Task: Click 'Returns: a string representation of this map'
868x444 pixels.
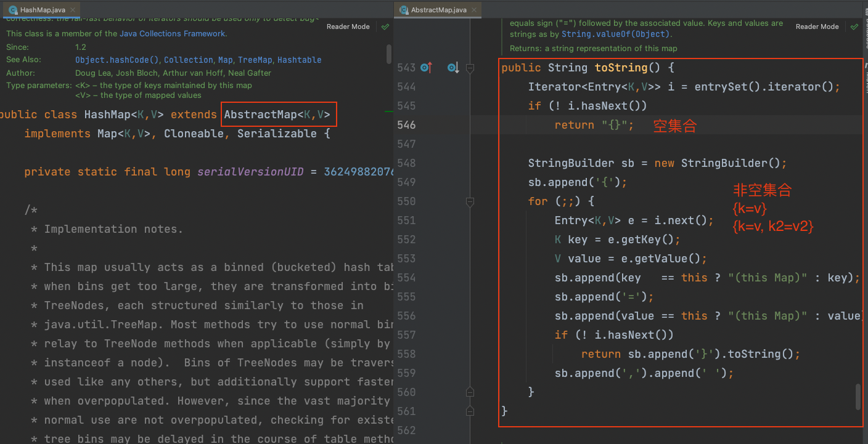Action: [593, 49]
